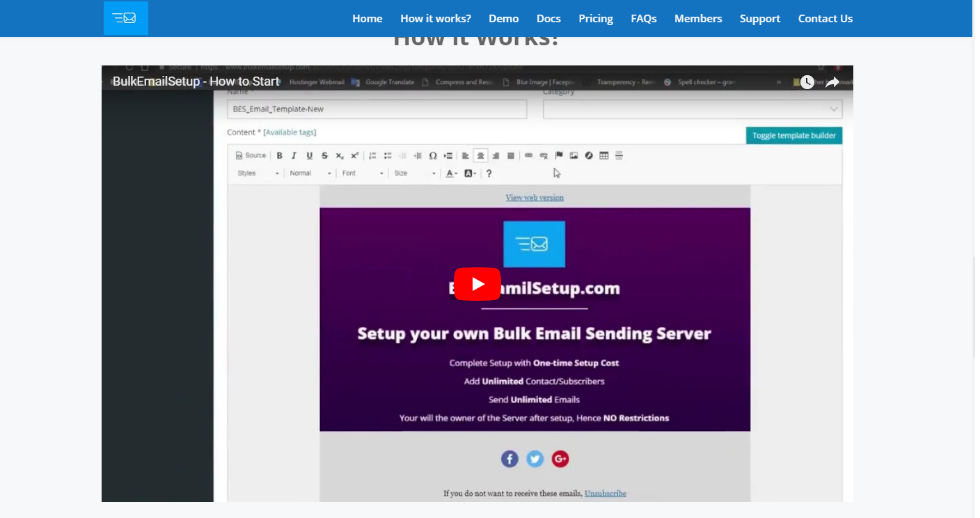Click numbered list icon in editor toolbar
980x518 pixels.
pyautogui.click(x=372, y=156)
